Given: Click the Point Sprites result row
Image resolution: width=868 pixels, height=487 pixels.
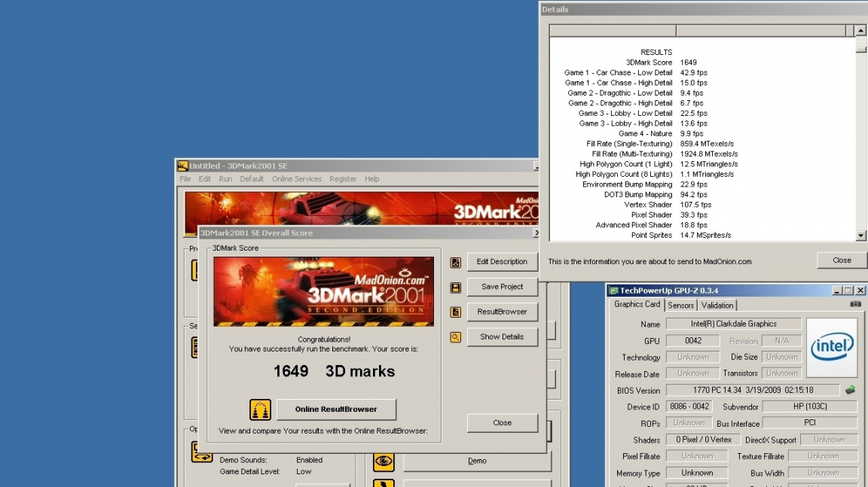Looking at the screenshot, I should coord(681,236).
